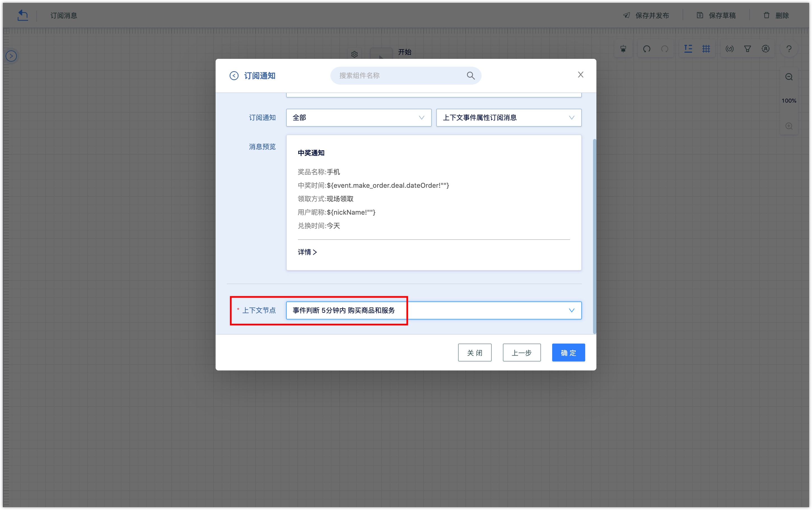Click the 奖品名称:手机 preview line
This screenshot has width=812, height=510.
pyautogui.click(x=319, y=172)
